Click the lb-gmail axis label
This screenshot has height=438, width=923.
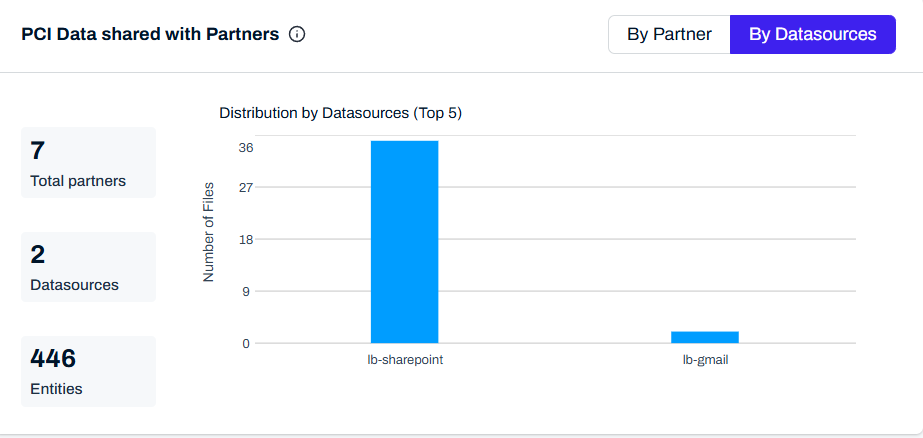click(705, 359)
